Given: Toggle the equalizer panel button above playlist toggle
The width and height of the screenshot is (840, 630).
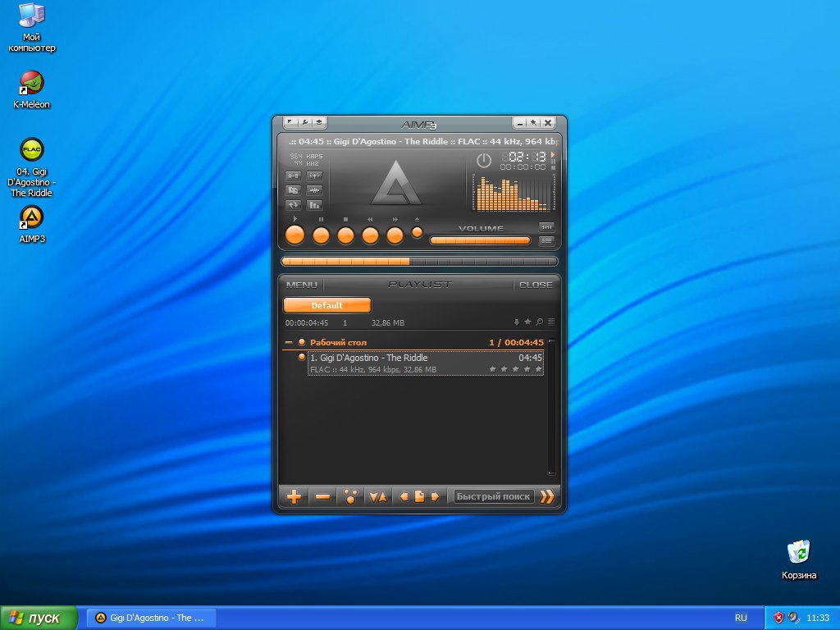Looking at the screenshot, I should point(546,227).
